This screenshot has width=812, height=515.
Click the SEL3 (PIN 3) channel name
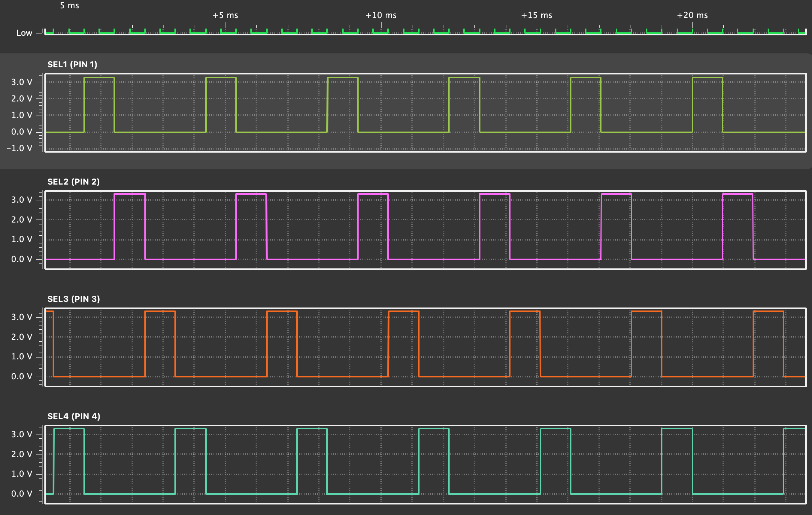[x=73, y=299]
